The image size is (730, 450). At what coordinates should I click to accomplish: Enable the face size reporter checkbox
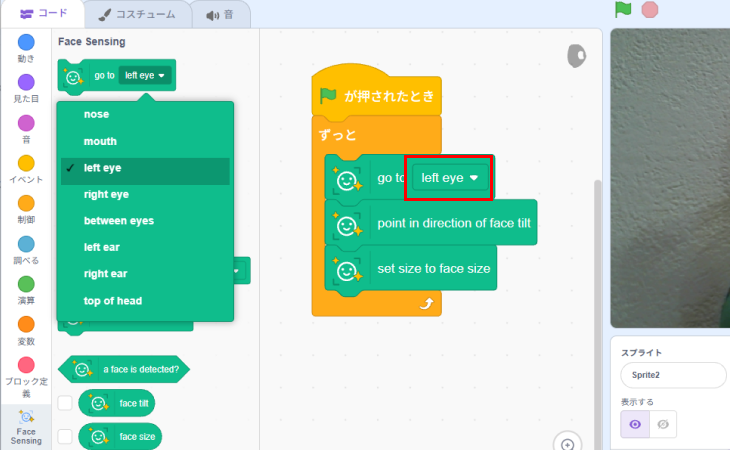pyautogui.click(x=65, y=436)
